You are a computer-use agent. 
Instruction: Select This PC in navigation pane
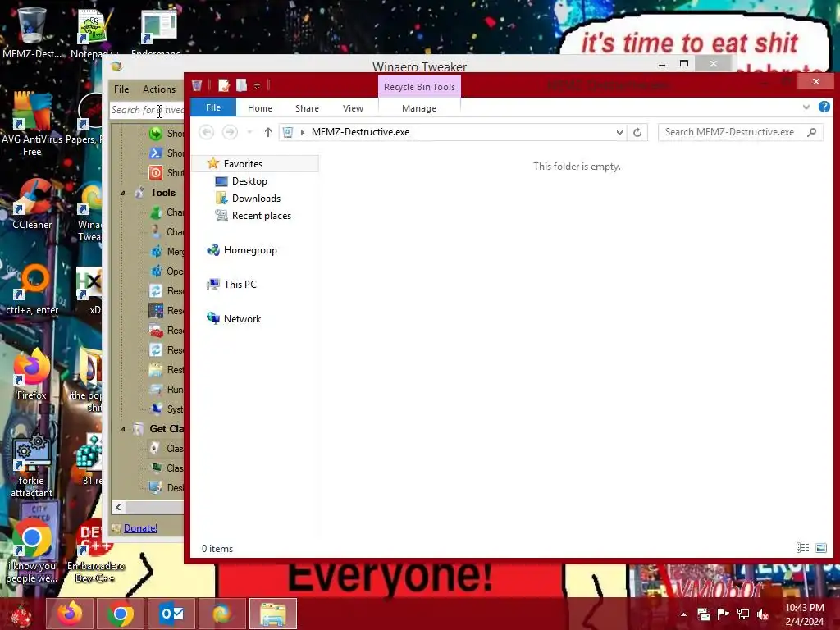(x=240, y=284)
